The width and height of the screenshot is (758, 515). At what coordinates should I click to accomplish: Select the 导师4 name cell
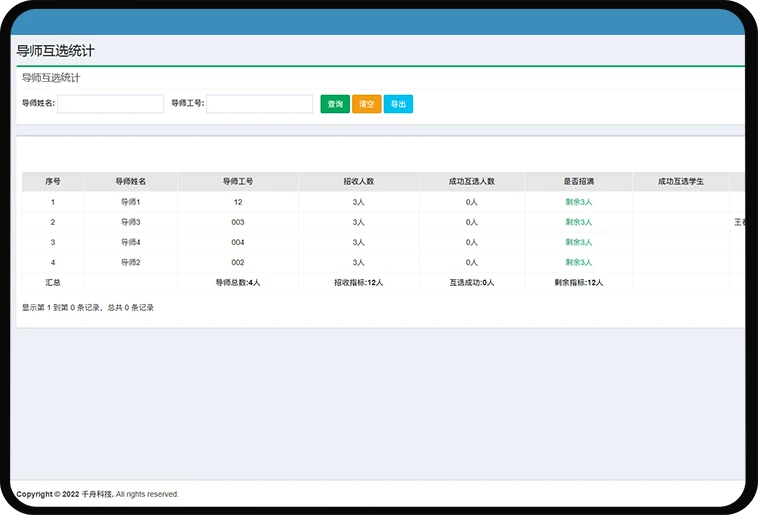point(131,242)
